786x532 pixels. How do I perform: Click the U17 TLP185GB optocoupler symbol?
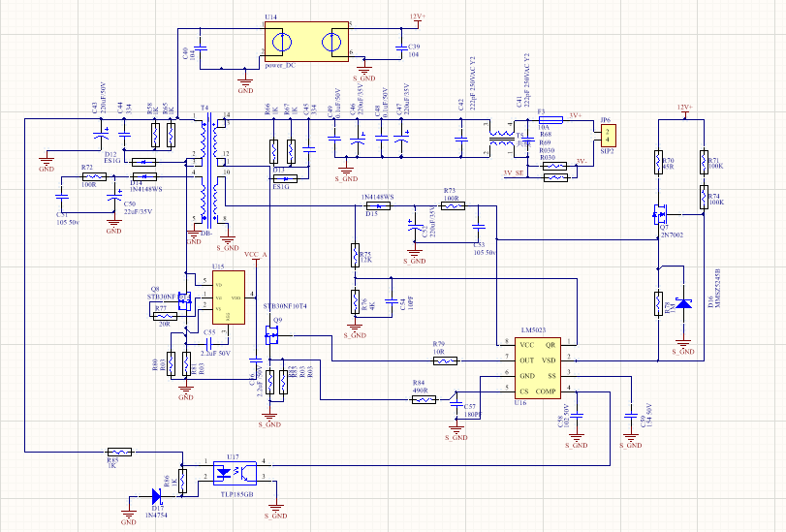point(236,473)
